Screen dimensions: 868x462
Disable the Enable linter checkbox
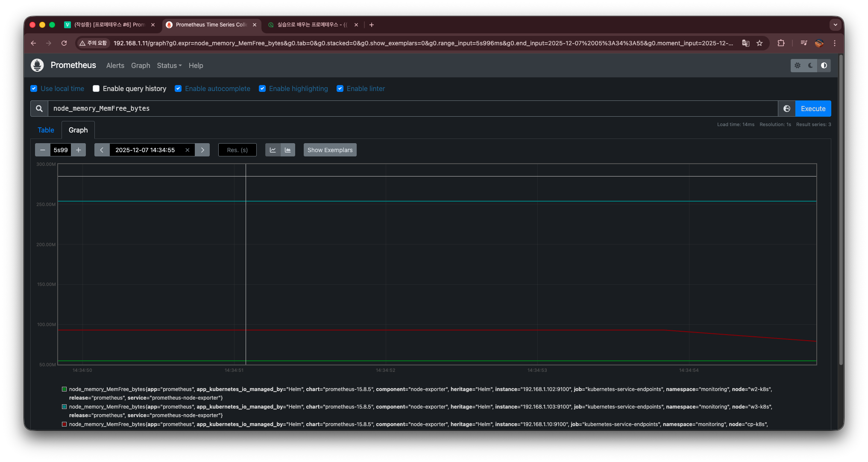click(340, 88)
